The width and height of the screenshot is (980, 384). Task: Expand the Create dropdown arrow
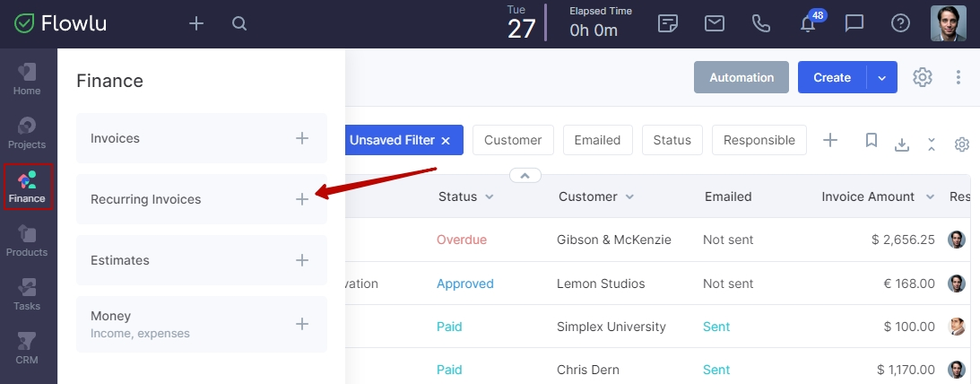tap(882, 77)
